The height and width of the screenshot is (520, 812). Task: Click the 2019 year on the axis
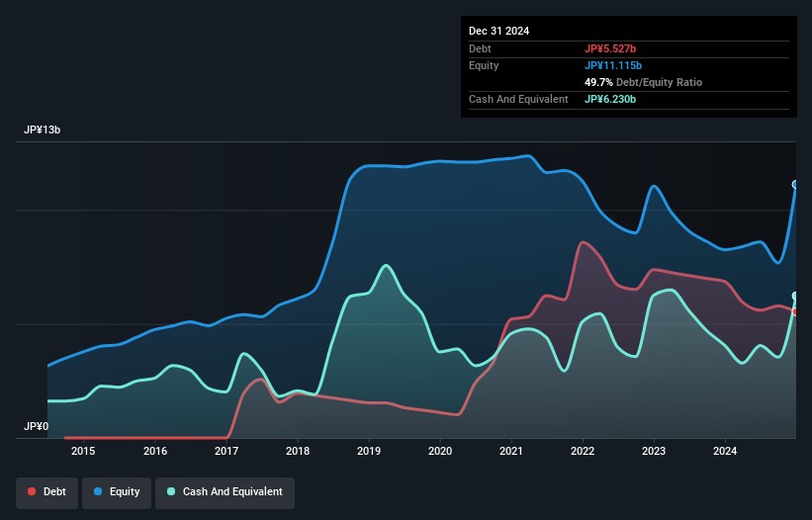coord(369,452)
